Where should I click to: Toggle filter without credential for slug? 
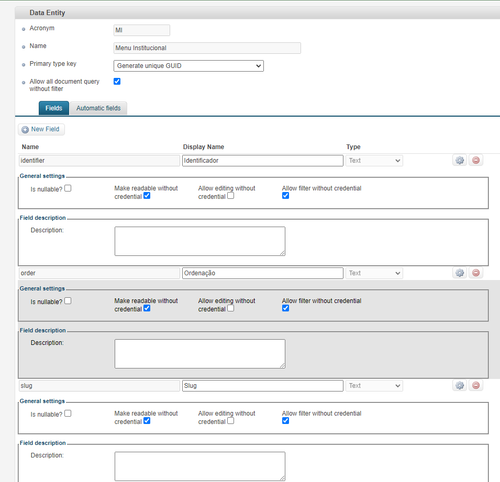[285, 421]
